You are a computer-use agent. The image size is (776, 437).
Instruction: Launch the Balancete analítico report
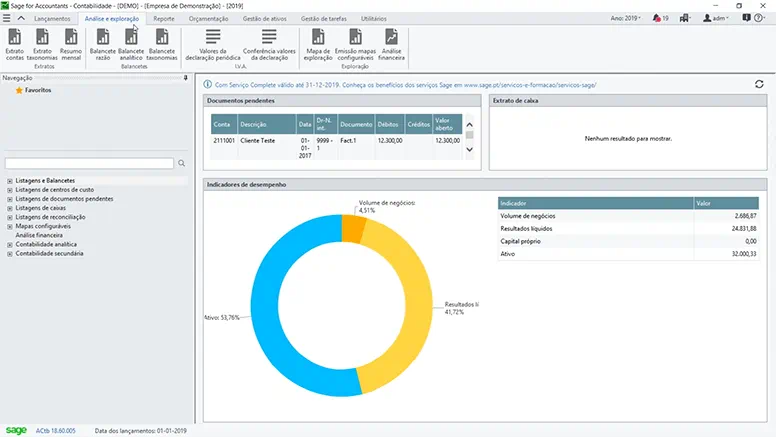pos(131,42)
